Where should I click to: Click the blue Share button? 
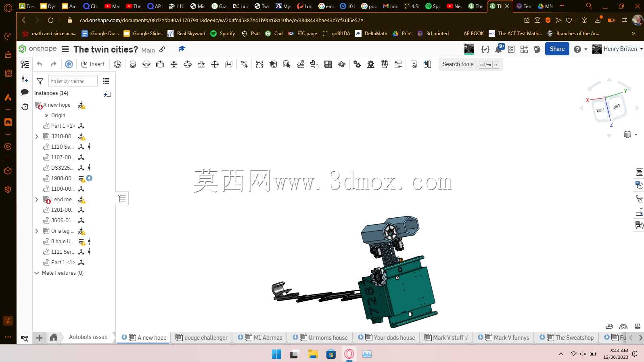(x=557, y=49)
